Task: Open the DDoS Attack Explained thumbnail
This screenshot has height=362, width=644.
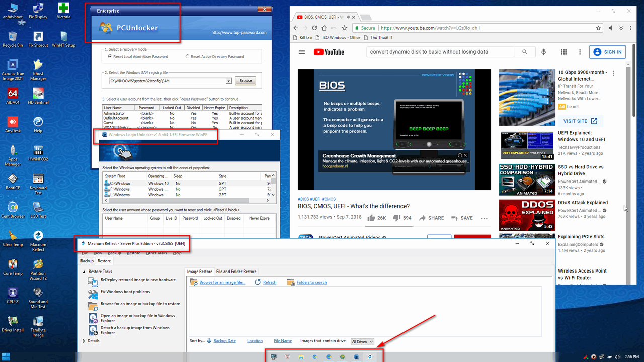Action: coord(527,215)
